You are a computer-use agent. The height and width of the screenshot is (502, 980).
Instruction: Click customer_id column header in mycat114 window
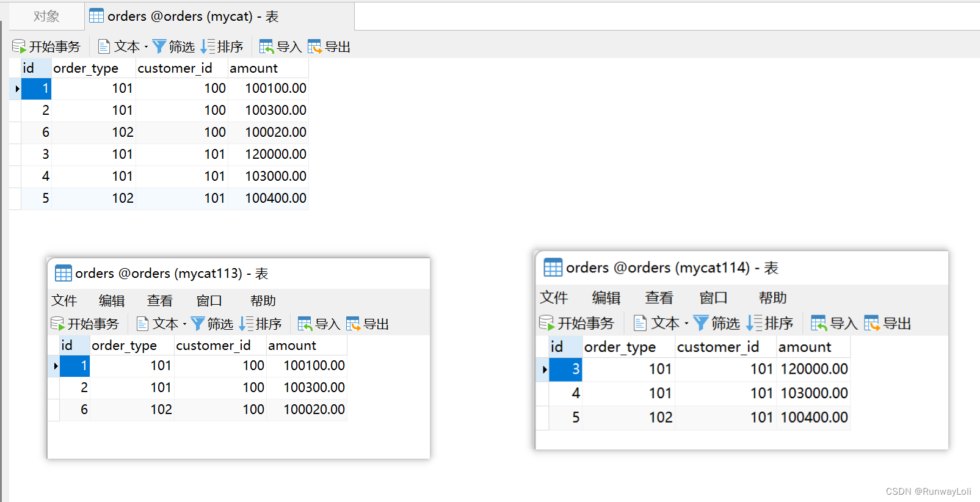(x=725, y=347)
